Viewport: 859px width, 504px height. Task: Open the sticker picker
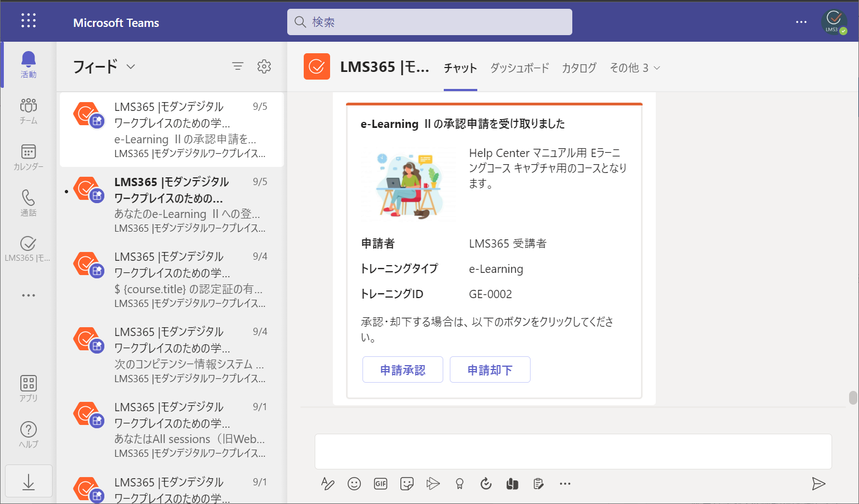point(407,484)
